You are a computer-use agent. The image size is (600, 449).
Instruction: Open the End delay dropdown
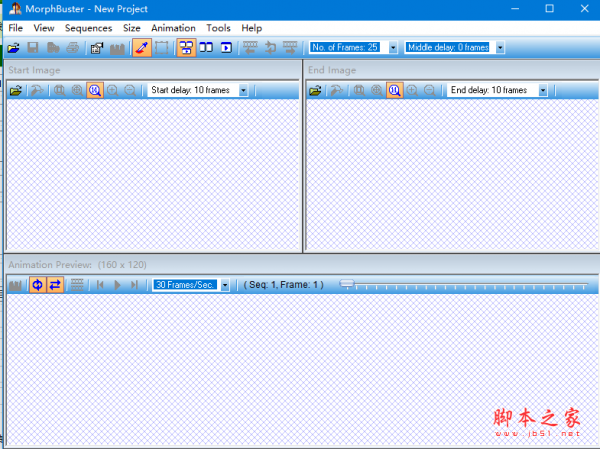click(x=543, y=90)
